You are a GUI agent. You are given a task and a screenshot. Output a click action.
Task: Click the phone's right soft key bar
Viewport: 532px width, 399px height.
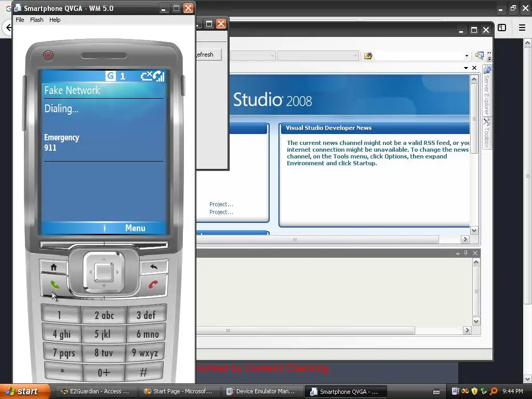[x=136, y=245]
